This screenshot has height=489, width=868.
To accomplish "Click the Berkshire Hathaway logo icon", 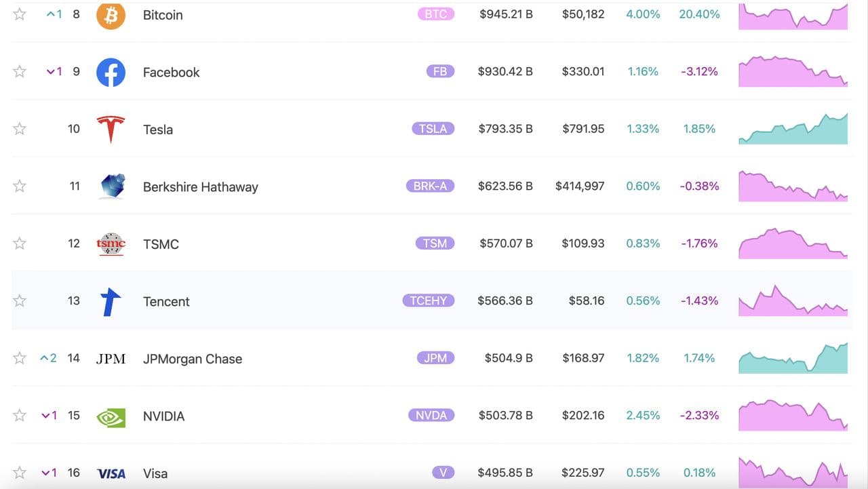I will [112, 186].
